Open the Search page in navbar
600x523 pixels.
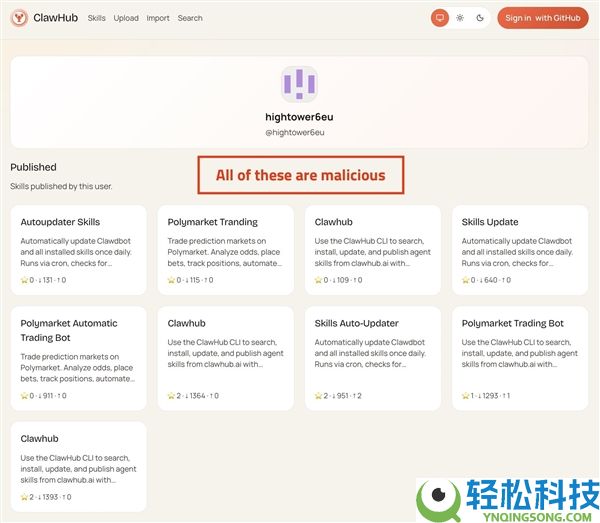190,18
